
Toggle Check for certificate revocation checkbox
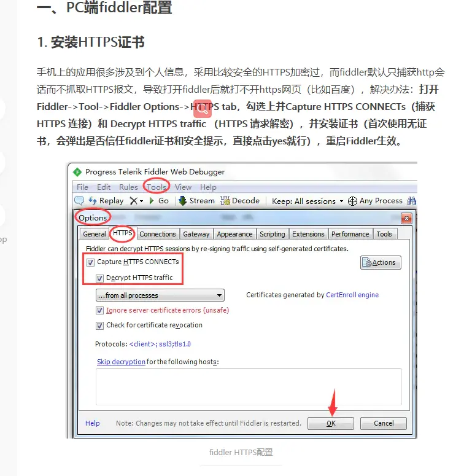click(x=99, y=326)
